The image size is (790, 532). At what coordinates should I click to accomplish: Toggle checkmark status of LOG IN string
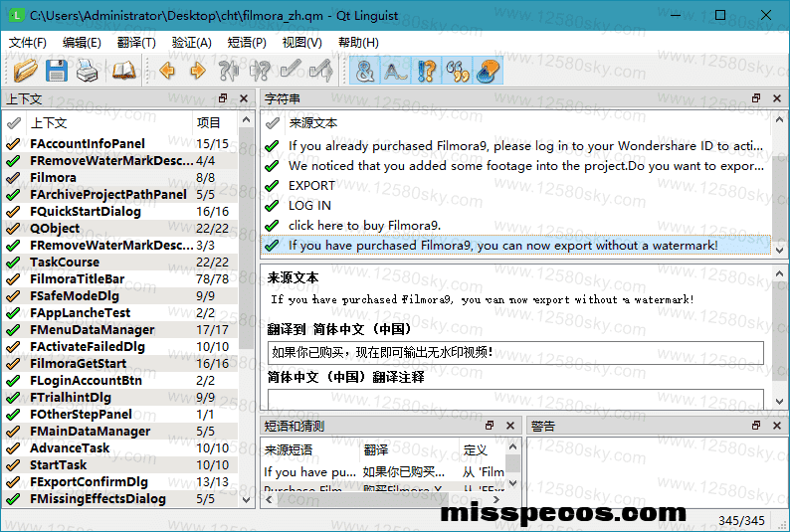click(x=272, y=206)
